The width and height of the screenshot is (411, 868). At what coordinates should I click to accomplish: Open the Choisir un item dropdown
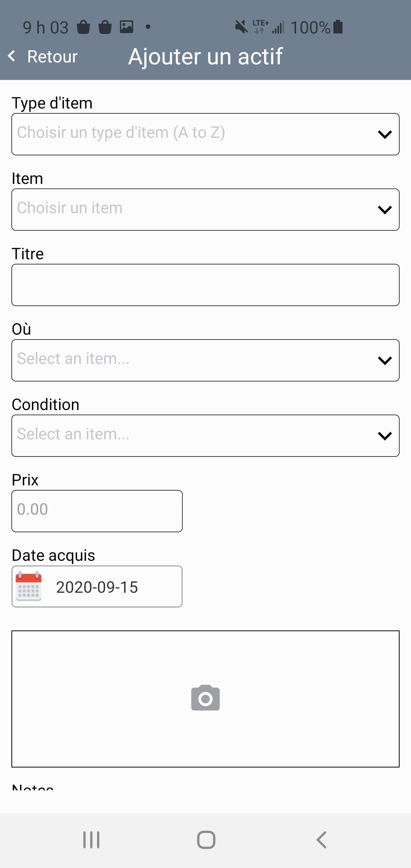point(205,209)
